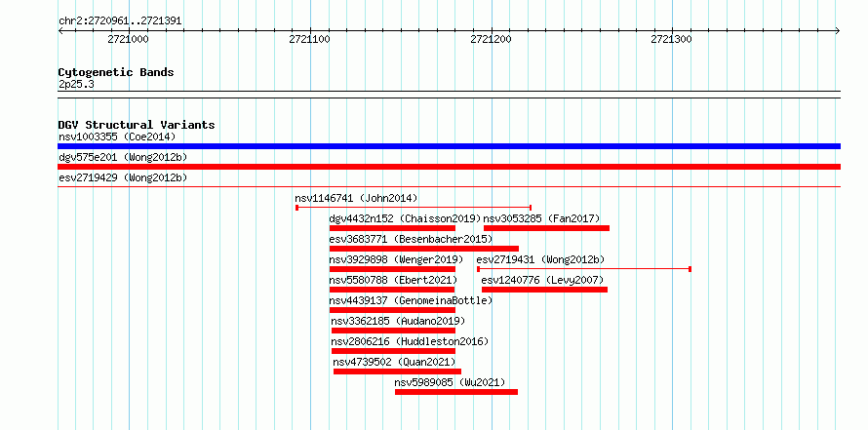Image resolution: width=868 pixels, height=430 pixels.
Task: Click the nsv1003355 (Coe2014) blue variant bar
Action: (x=449, y=146)
